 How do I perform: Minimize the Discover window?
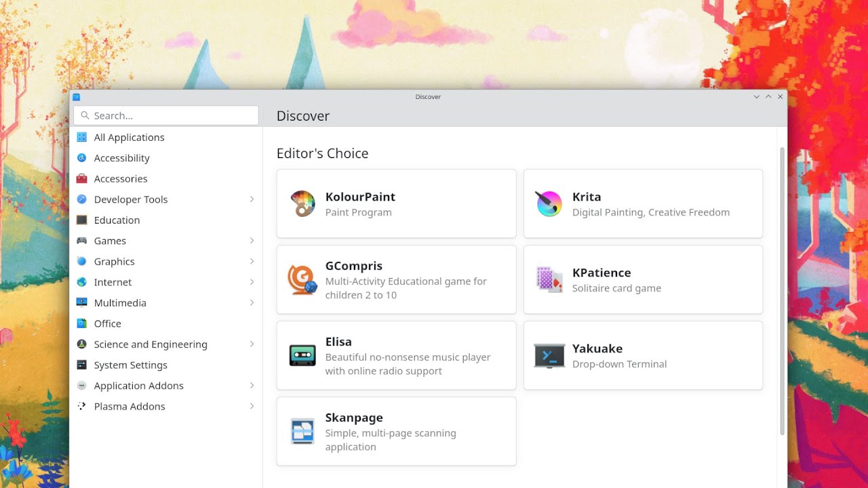(x=757, y=97)
